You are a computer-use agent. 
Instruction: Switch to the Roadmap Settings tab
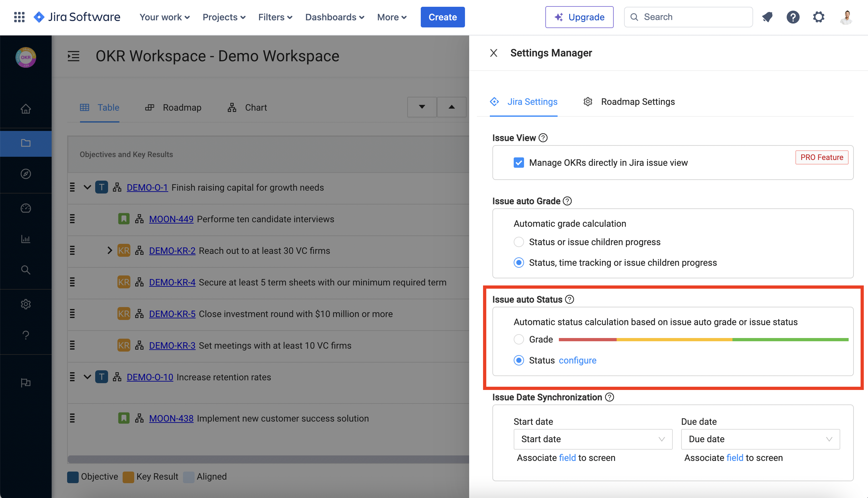pyautogui.click(x=637, y=102)
